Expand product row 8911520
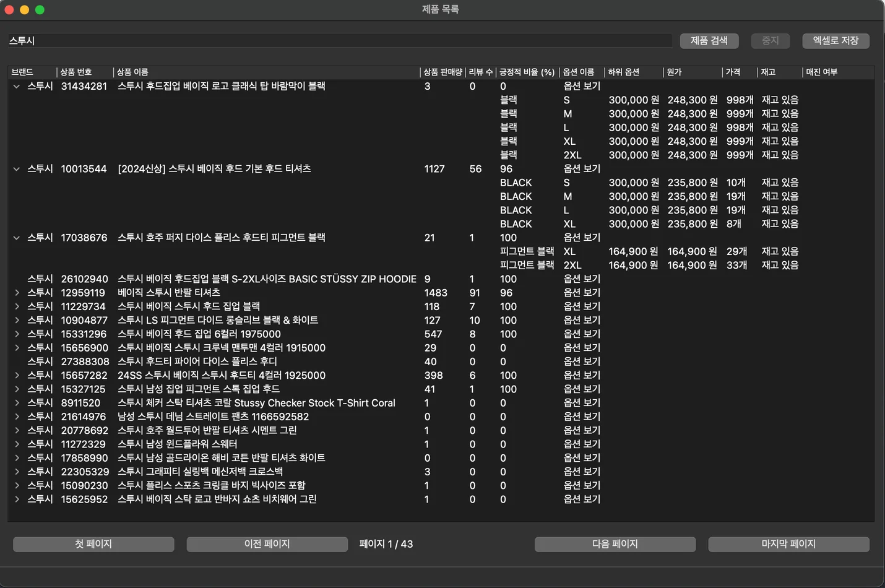 17,403
